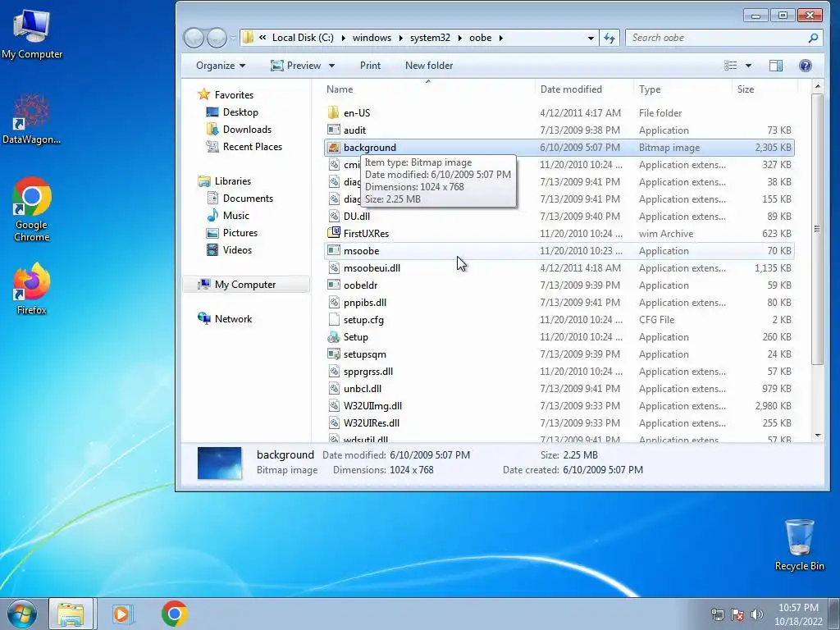The image size is (840, 630).
Task: Click the change view icon
Action: click(x=731, y=66)
